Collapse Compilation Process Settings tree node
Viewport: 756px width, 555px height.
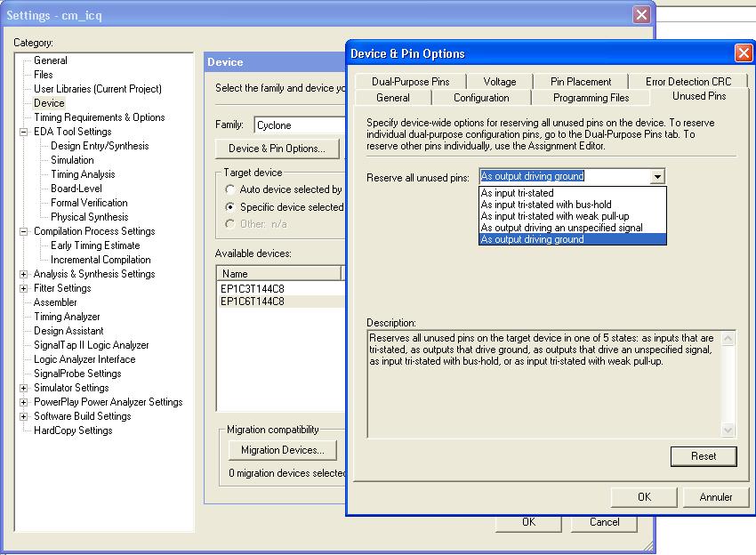[23, 231]
